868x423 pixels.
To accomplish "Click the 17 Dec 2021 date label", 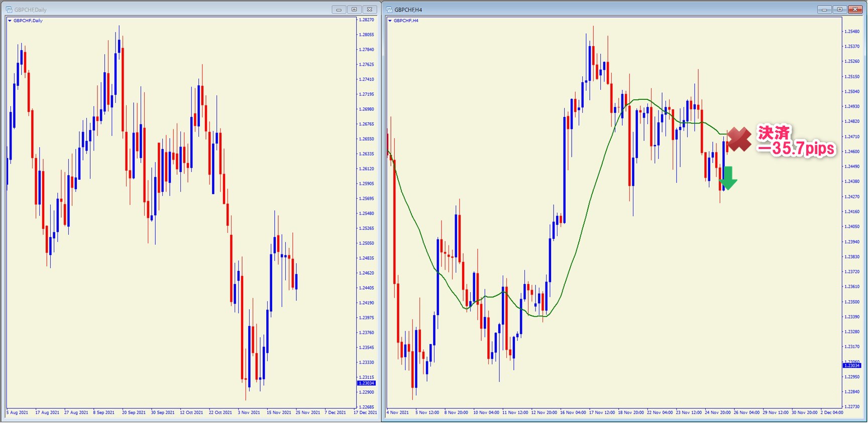I will tap(365, 413).
